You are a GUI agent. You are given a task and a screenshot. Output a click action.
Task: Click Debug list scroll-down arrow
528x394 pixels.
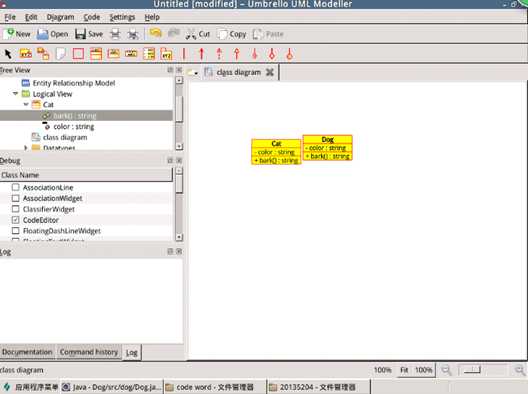tap(179, 237)
